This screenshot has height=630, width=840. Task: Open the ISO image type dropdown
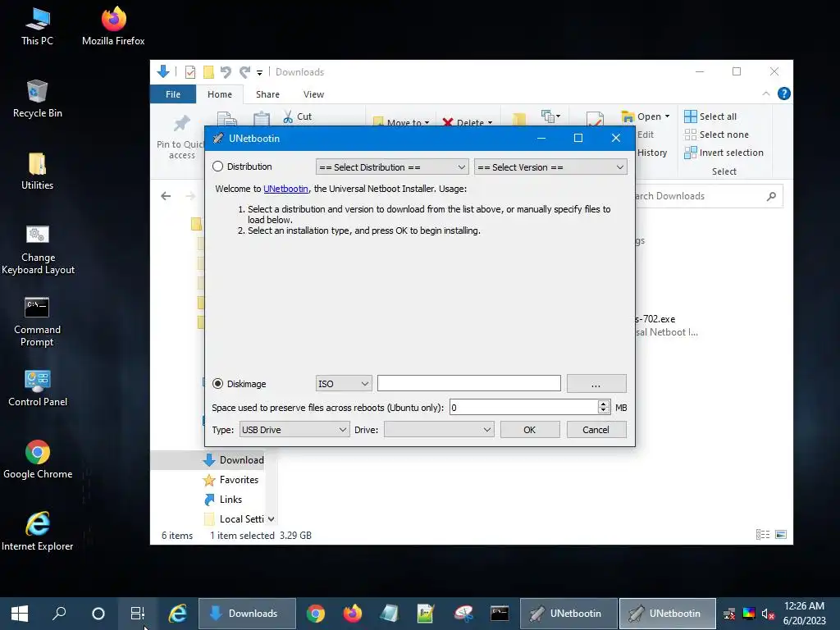pos(344,384)
